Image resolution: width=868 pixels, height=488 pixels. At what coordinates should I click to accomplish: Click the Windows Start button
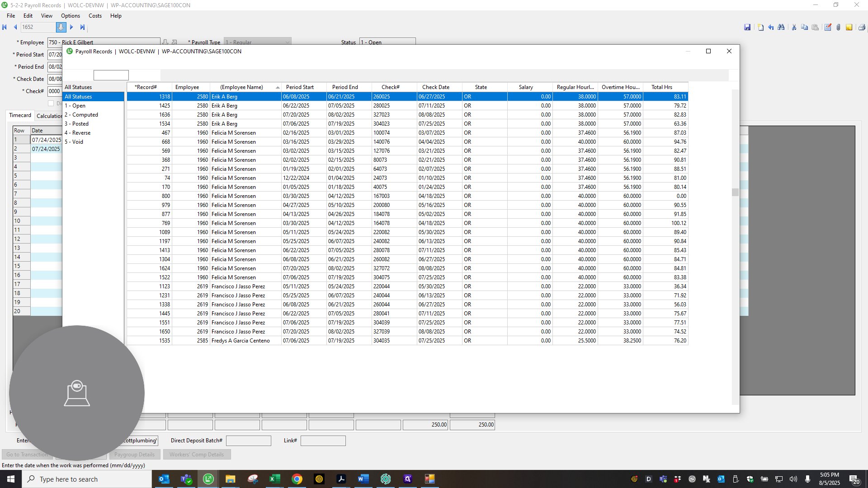click(x=11, y=479)
